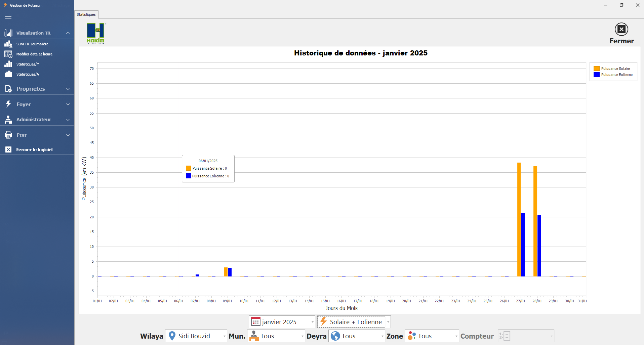Open Suivi TR.Journalière from the sidebar
644x345 pixels.
click(x=32, y=44)
